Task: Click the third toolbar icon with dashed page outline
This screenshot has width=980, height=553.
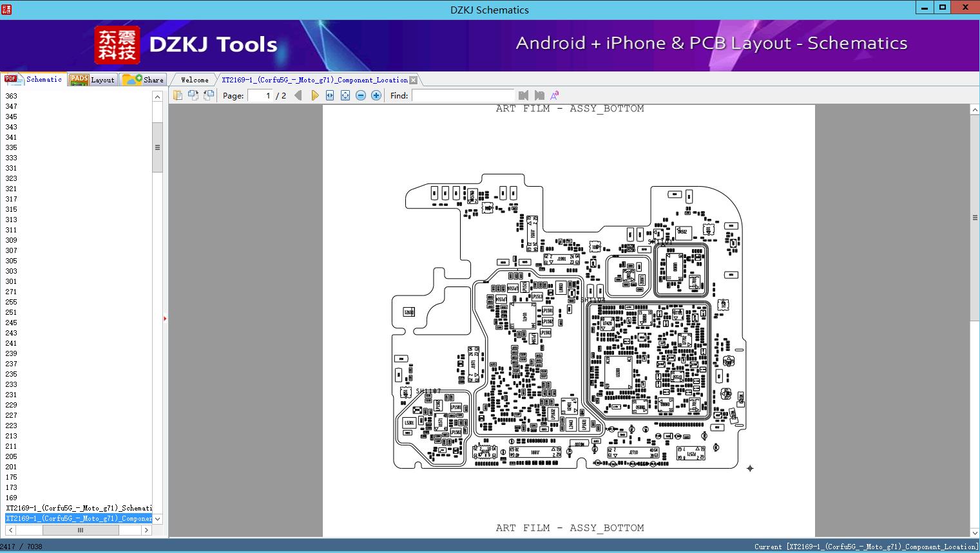Action: point(209,95)
